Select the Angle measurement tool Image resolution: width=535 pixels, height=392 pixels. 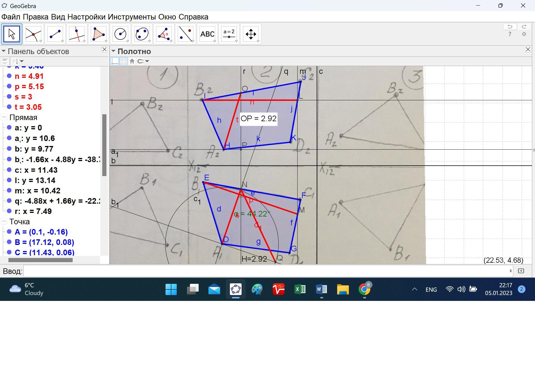[164, 34]
